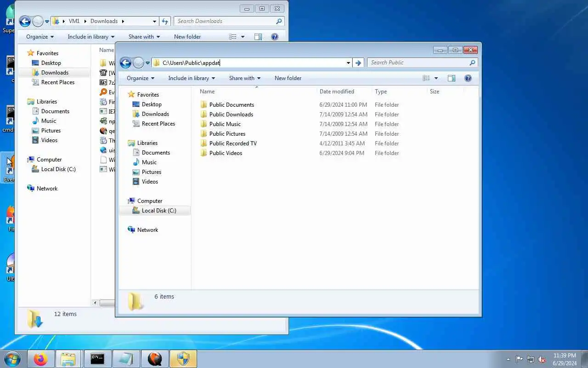
Task: Click the search magnifier in Search Public box
Action: pos(472,63)
